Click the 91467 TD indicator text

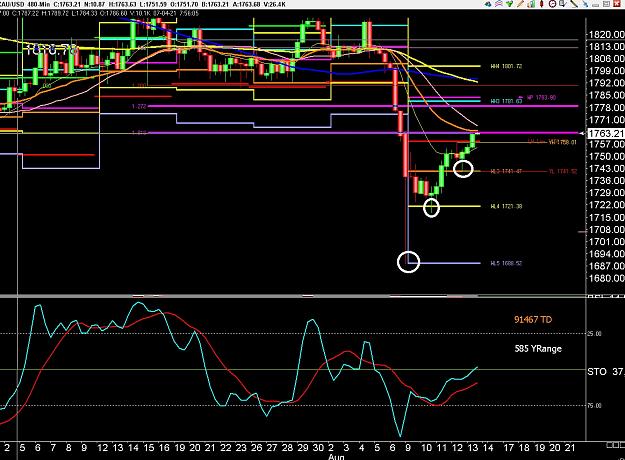(x=533, y=319)
